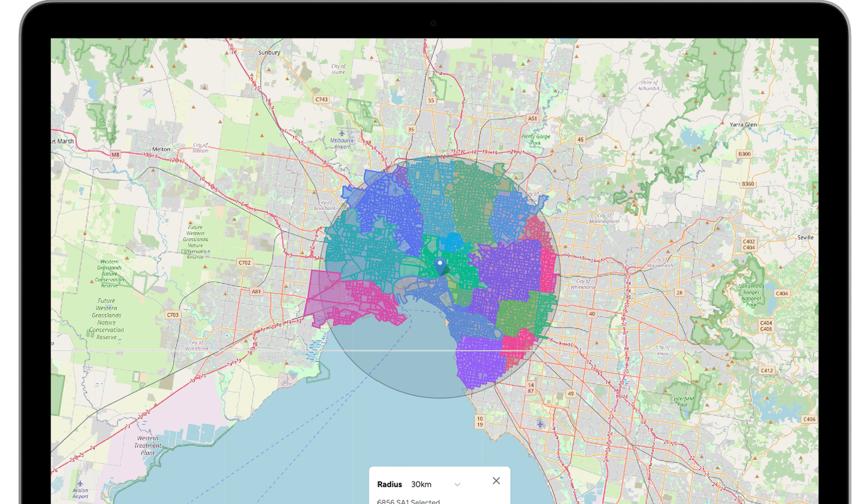Click the A81 route shield
The width and height of the screenshot is (867, 504).
256,291
